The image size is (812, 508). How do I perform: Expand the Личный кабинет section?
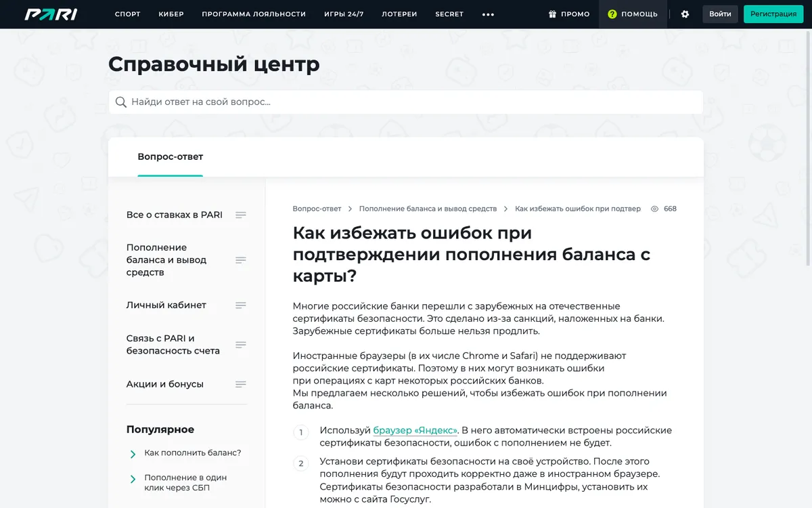(x=240, y=305)
